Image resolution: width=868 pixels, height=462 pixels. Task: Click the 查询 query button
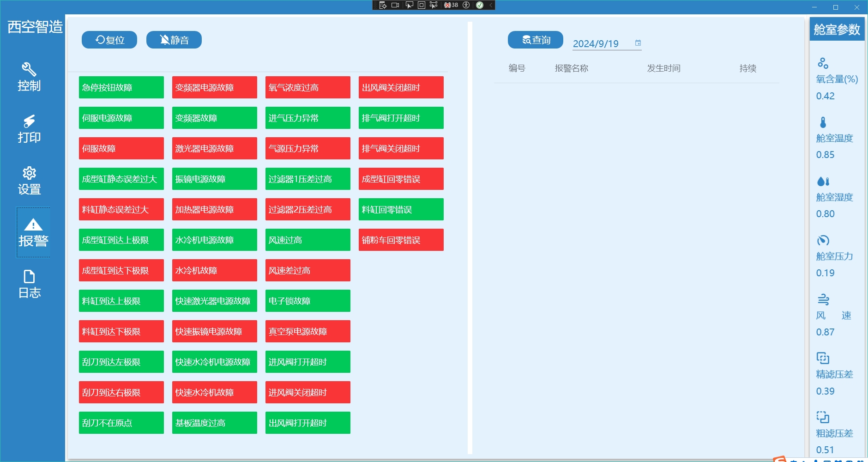click(536, 40)
